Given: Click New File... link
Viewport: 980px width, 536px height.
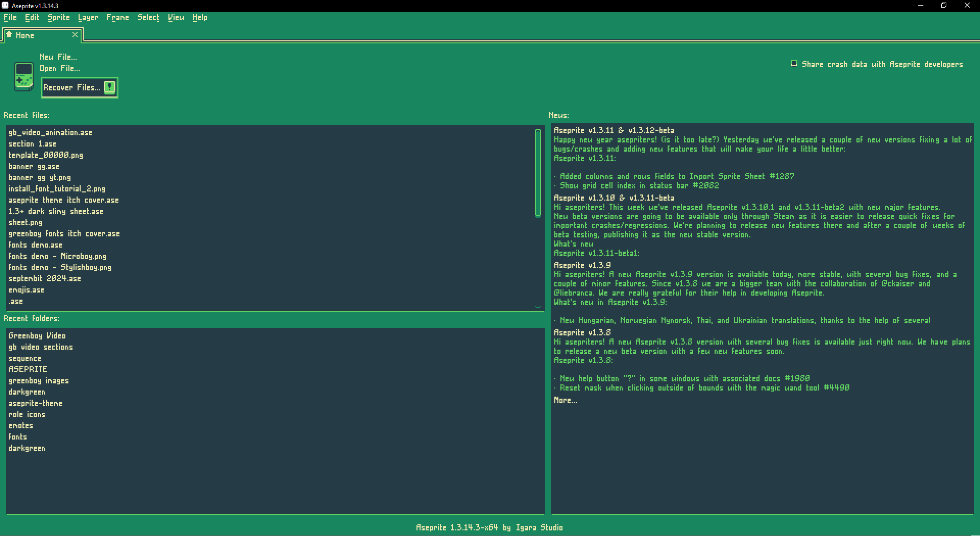Looking at the screenshot, I should click(58, 57).
